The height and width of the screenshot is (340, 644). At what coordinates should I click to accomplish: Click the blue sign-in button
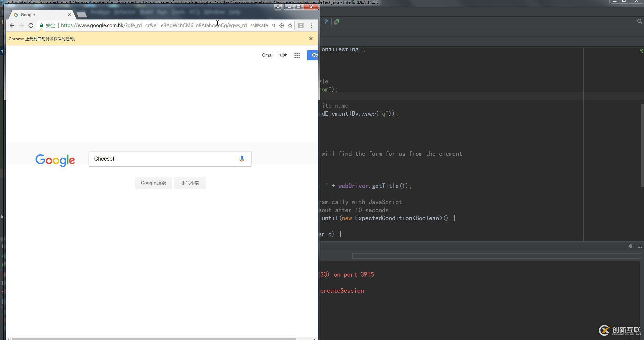(x=313, y=55)
